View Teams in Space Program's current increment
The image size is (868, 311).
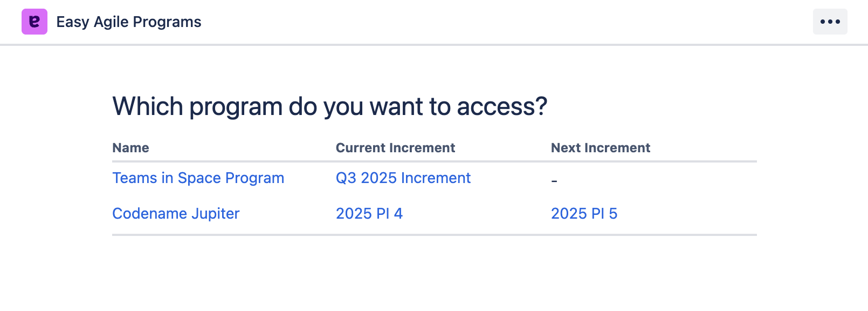pyautogui.click(x=403, y=178)
